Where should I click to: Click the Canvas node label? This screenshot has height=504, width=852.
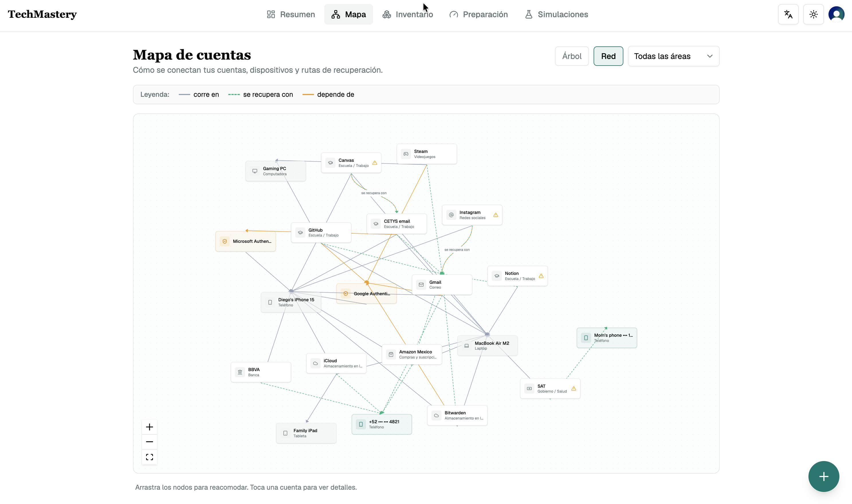point(346,160)
